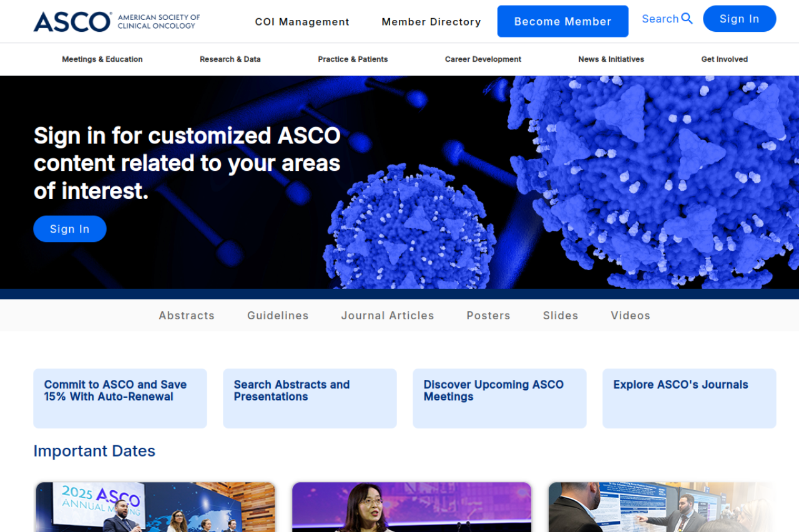
Task: Open the Practice & Patients menu
Action: coord(353,59)
